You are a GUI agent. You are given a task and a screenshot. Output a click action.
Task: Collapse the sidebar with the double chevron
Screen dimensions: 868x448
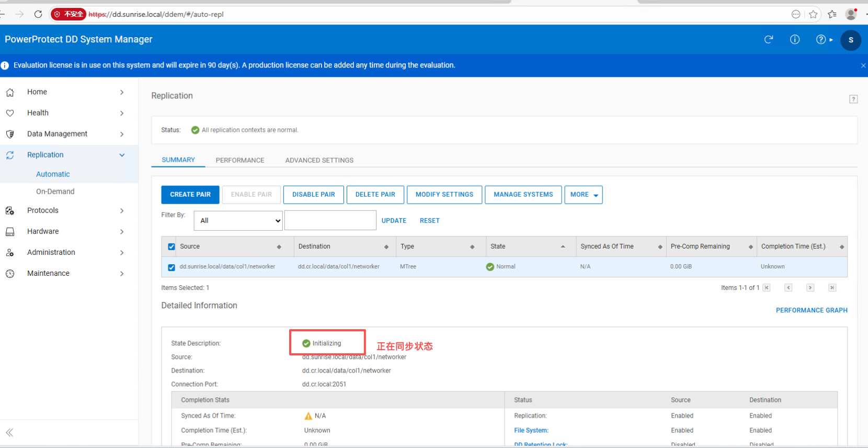click(9, 432)
